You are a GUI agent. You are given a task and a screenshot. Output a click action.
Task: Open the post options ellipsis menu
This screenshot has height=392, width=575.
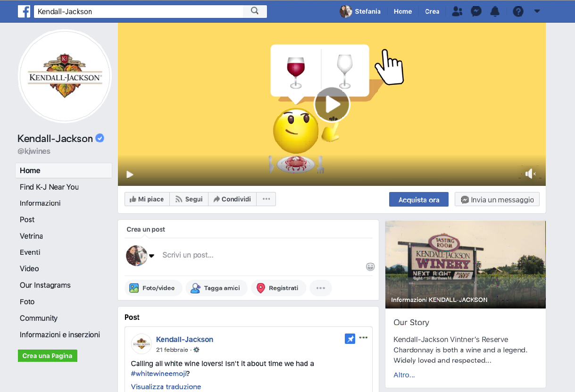point(363,338)
